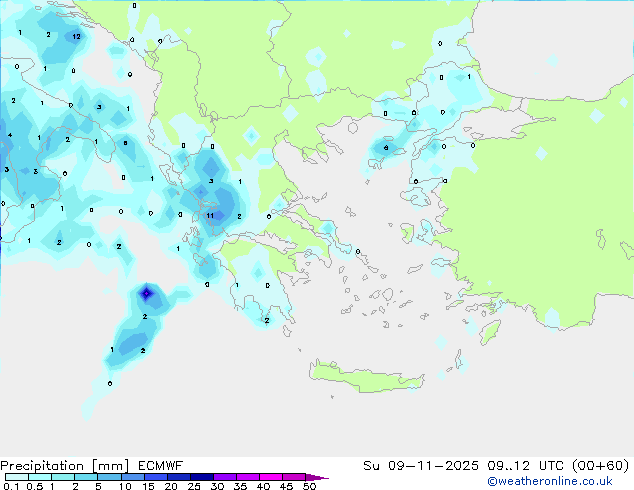Click the 'Su 09-11-2025' date text

pos(421,466)
